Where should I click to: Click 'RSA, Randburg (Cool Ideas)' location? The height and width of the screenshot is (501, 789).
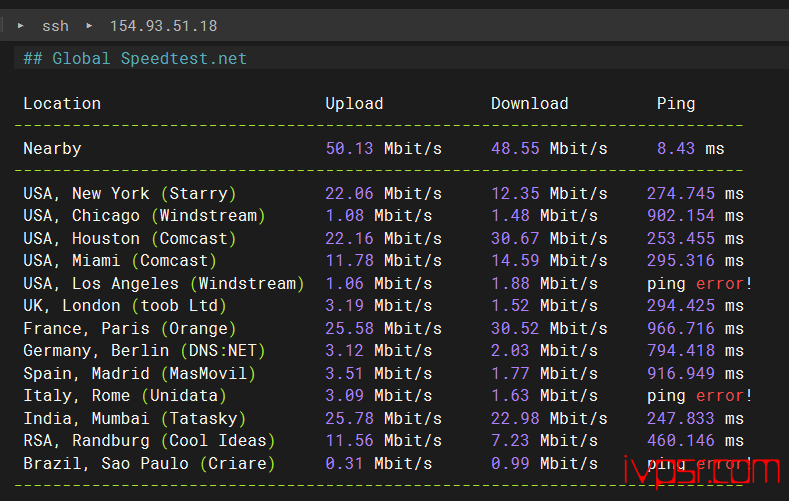(149, 441)
